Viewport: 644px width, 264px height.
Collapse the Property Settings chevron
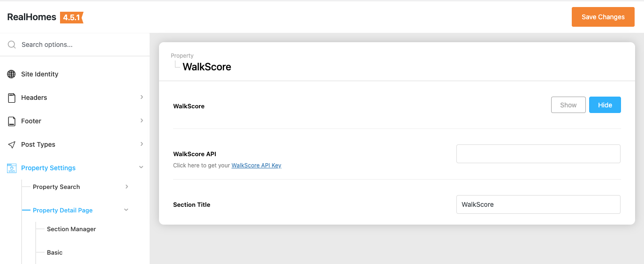(x=141, y=167)
